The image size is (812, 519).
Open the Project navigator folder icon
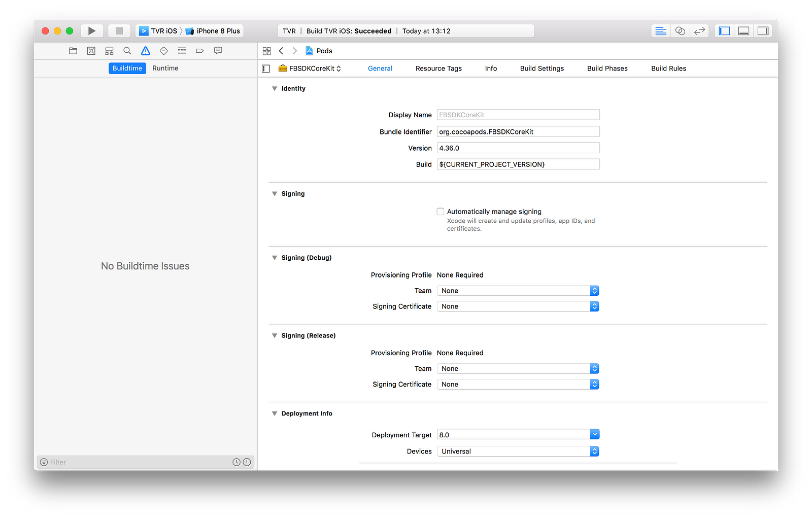73,51
